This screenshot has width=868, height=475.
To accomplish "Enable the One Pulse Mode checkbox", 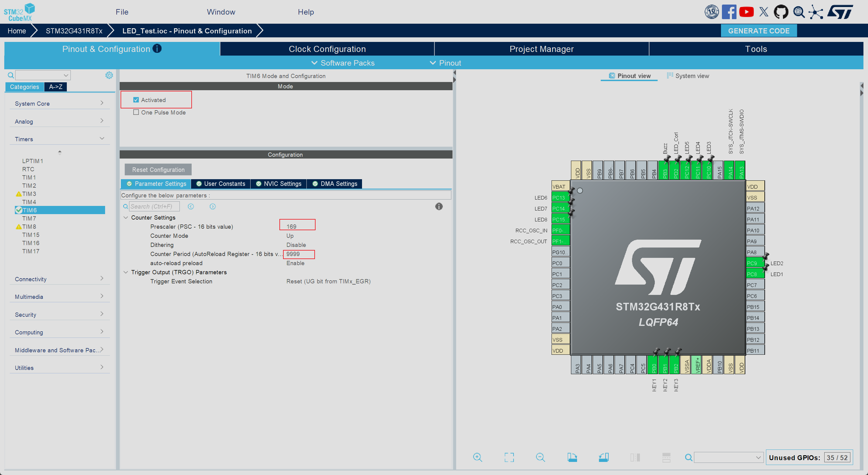I will [x=136, y=112].
